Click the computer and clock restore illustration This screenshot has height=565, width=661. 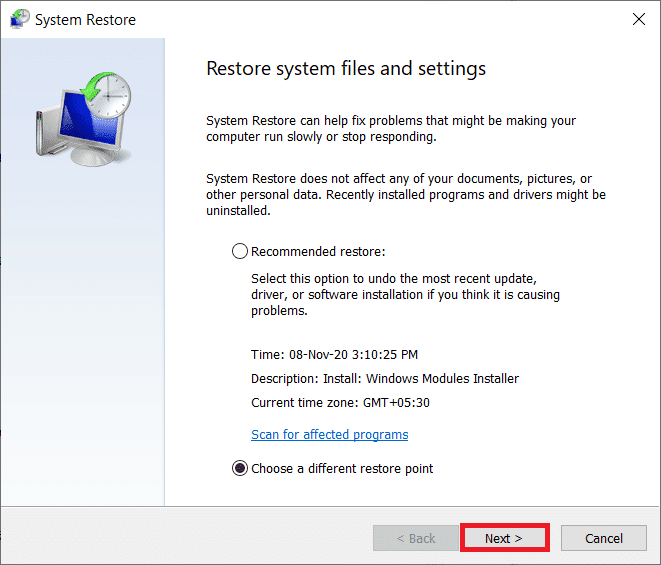point(83,119)
